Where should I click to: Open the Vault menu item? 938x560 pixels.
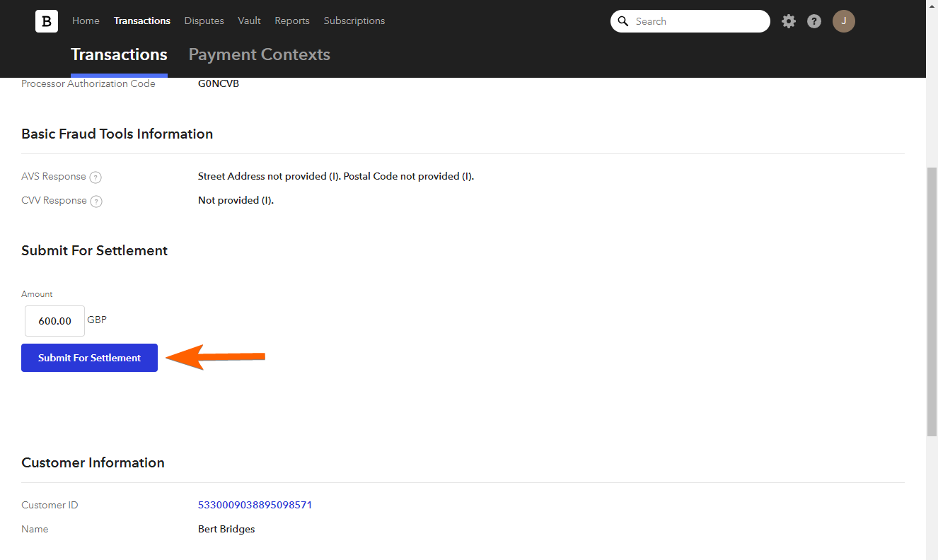249,21
